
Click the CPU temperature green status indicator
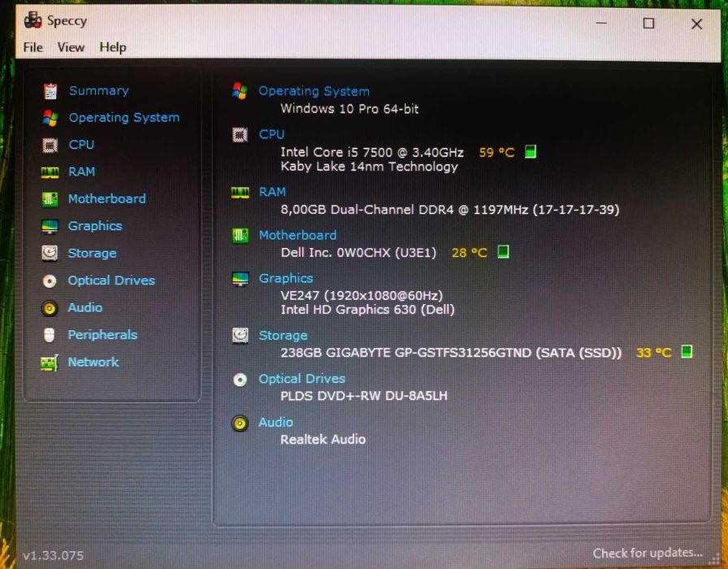click(531, 151)
